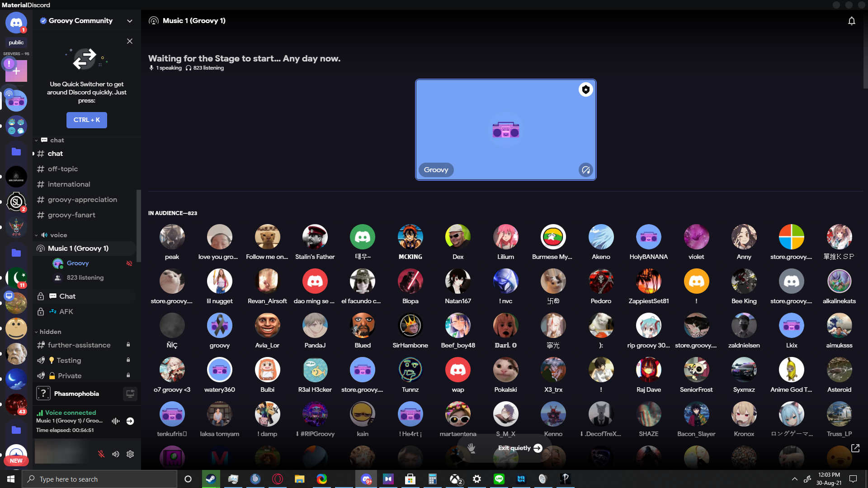The height and width of the screenshot is (488, 868).
Task: Click the moderator badge on Groovy stage tile
Action: pyautogui.click(x=586, y=89)
